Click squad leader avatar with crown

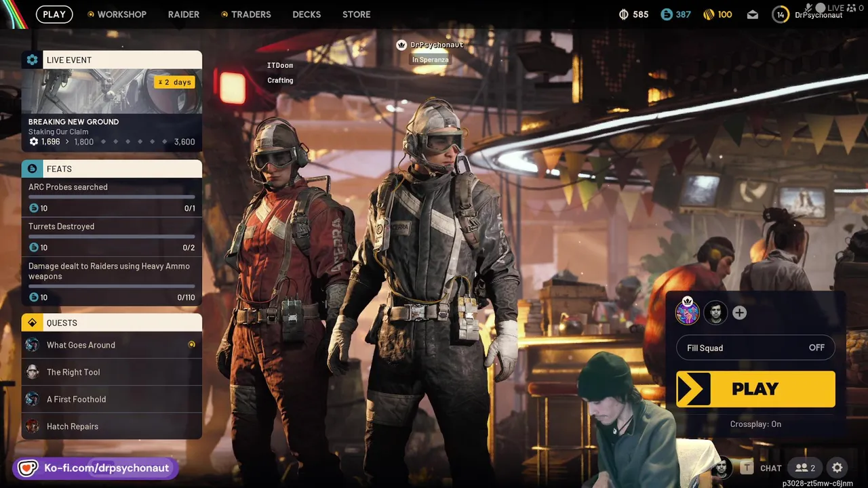coord(688,312)
